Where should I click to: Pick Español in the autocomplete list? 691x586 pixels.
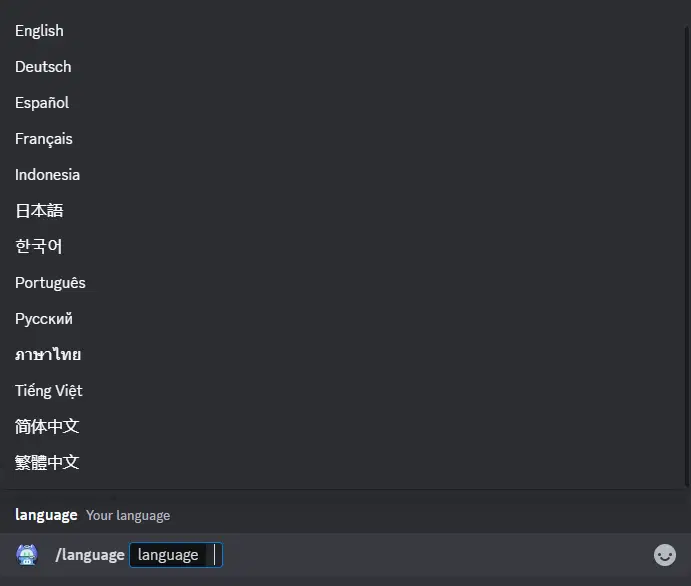click(42, 103)
